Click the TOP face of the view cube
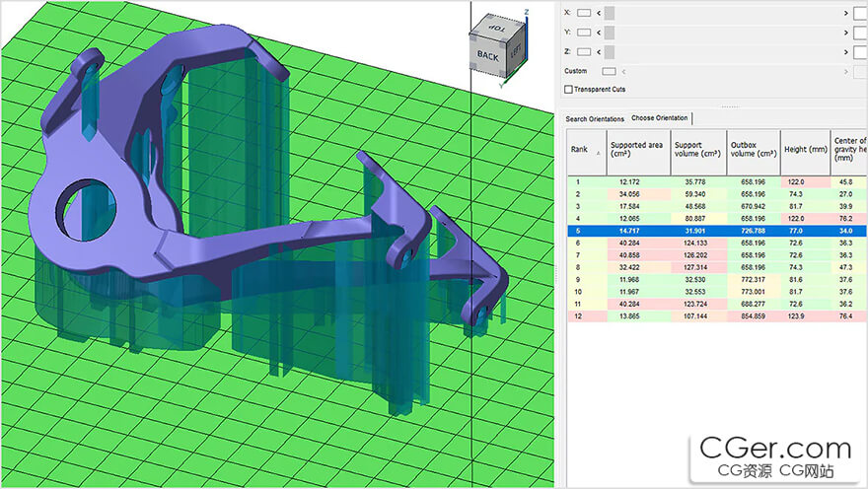Image resolution: width=868 pixels, height=489 pixels. coord(497,29)
